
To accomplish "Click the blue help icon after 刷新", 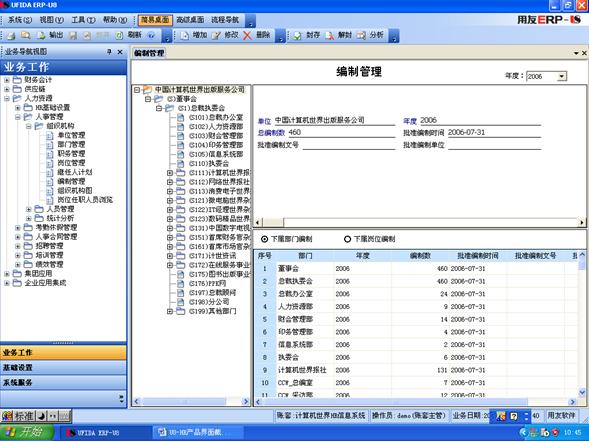I will [151, 35].
